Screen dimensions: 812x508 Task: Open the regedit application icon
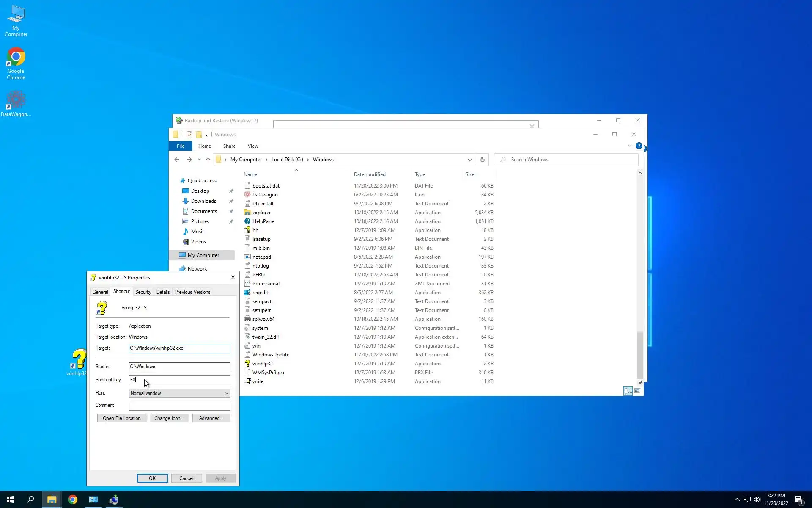coord(247,293)
